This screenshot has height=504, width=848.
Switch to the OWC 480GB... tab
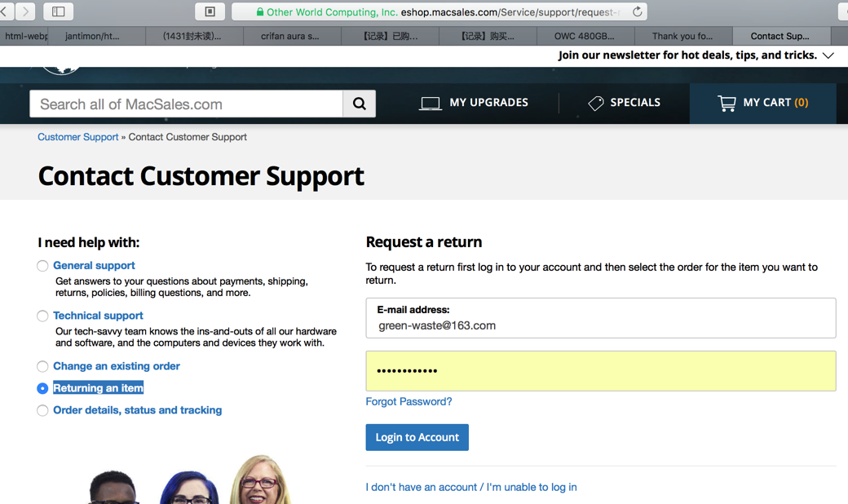[584, 36]
